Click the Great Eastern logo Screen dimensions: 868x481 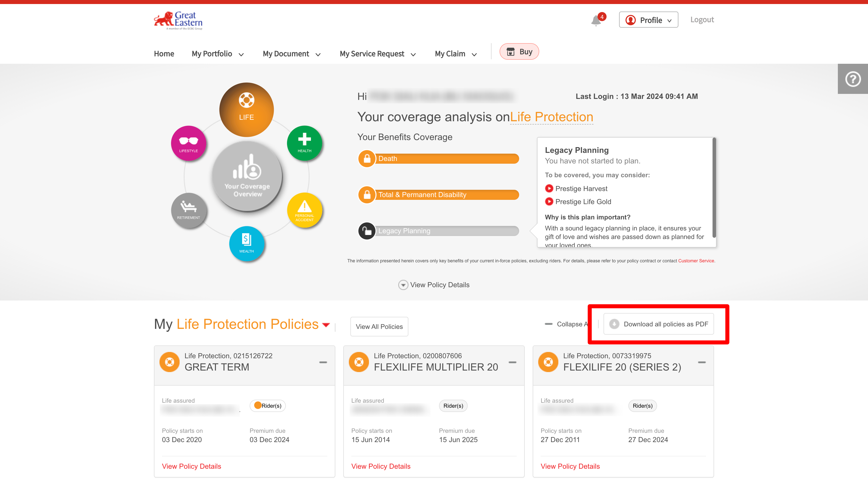tap(178, 21)
